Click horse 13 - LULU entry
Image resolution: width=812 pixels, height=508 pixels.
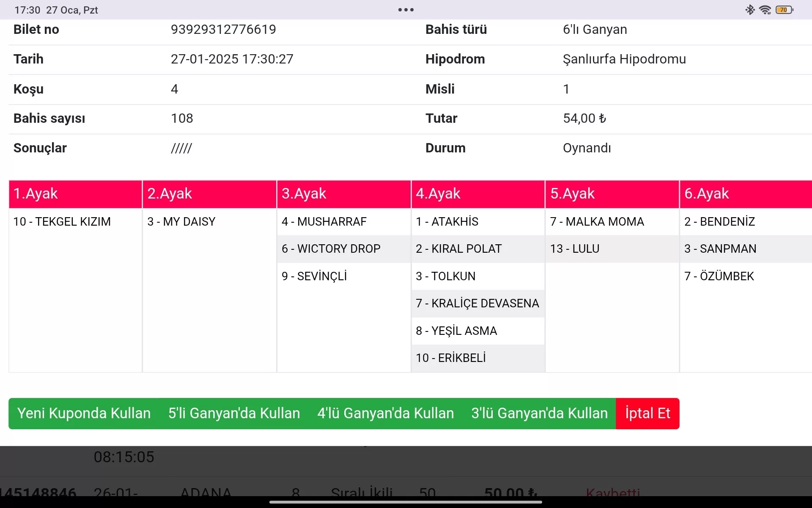pos(575,249)
